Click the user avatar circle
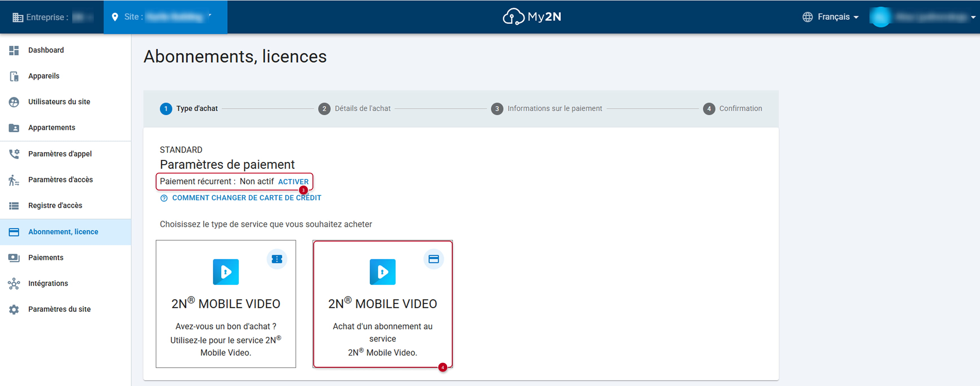Screen dimensions: 980x386 (880, 17)
